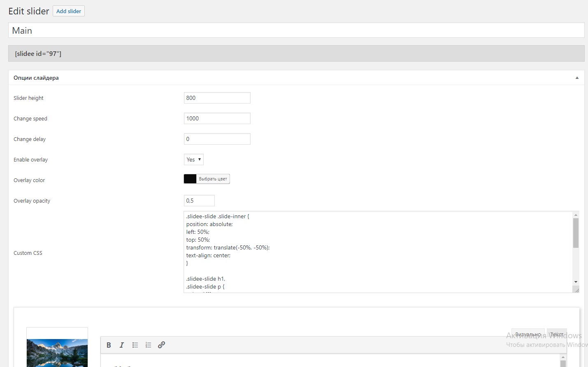Image resolution: width=588 pixels, height=367 pixels.
Task: Click the Custom CSS scrollbar thumb
Action: [576, 233]
